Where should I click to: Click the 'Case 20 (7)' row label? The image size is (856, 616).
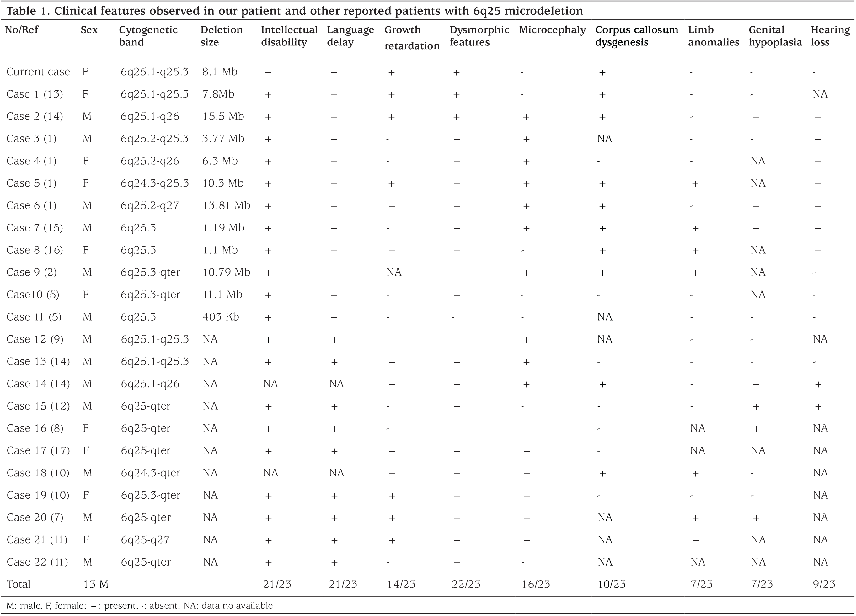[35, 517]
